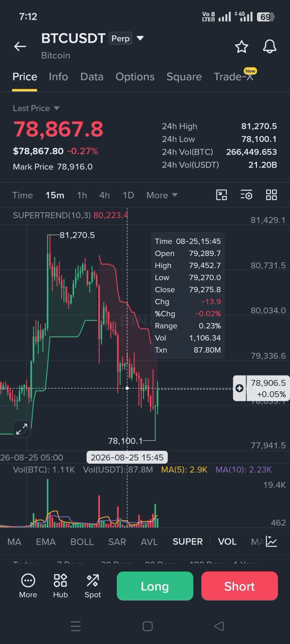Expand chart to fullscreen with arrows icon

coord(22,429)
